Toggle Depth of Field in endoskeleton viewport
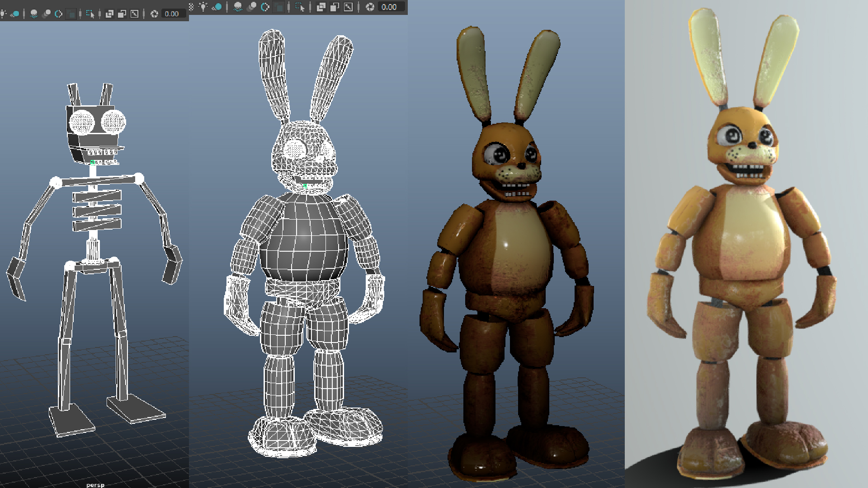The image size is (868, 488). [71, 14]
